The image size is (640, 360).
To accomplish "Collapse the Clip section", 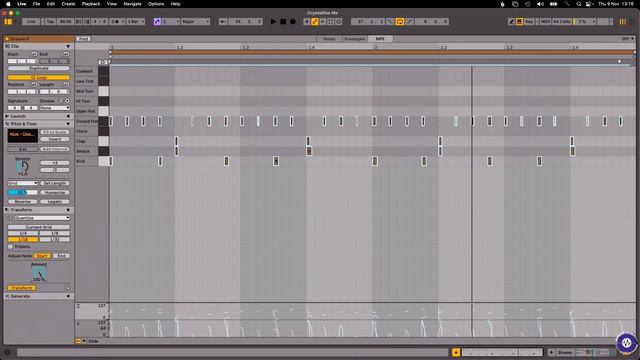I will (x=68, y=47).
